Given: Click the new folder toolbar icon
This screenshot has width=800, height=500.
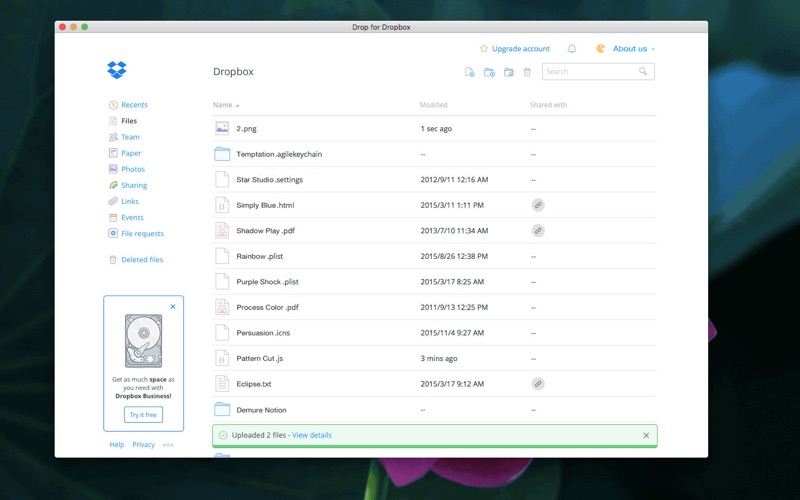Looking at the screenshot, I should coord(489,72).
